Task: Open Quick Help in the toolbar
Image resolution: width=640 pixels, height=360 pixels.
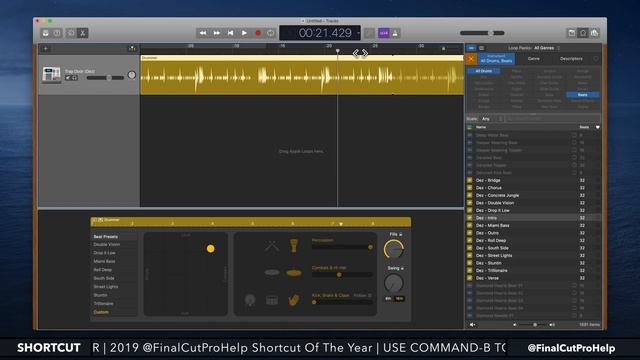Action: click(57, 33)
